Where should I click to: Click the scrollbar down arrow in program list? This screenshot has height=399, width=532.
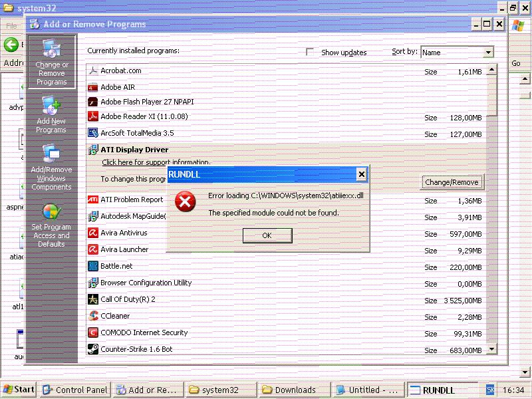coord(491,348)
